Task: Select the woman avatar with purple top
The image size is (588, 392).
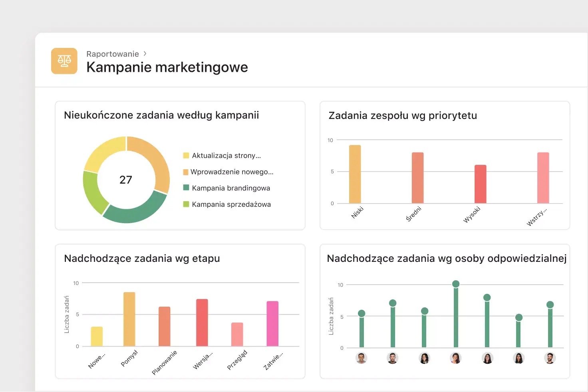Action: [455, 358]
